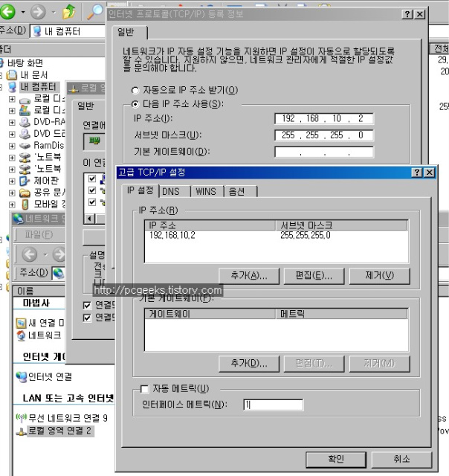
Task: Expand the 제어판 node
Action: pyautogui.click(x=12, y=181)
